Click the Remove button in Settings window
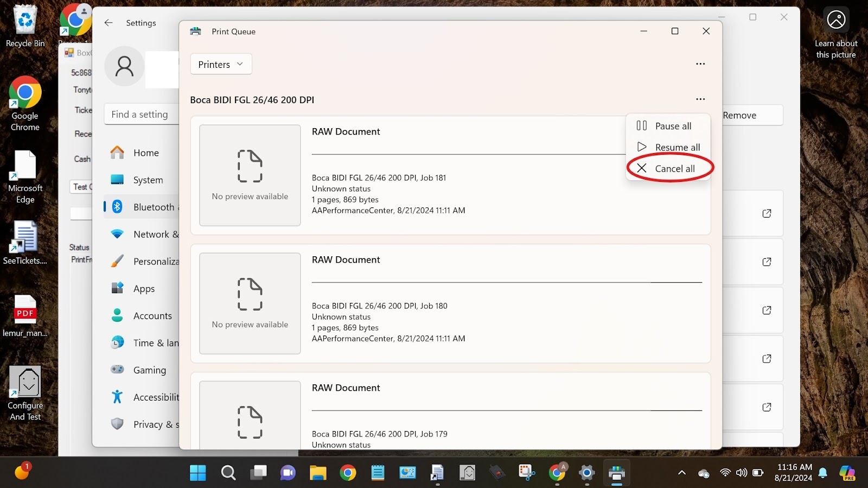 pyautogui.click(x=752, y=115)
